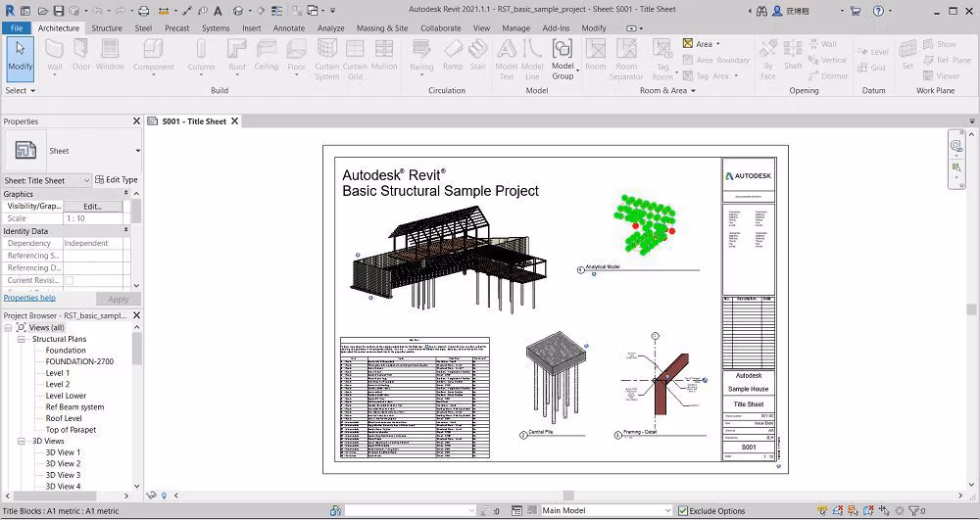Select the Component tool

point(154,57)
